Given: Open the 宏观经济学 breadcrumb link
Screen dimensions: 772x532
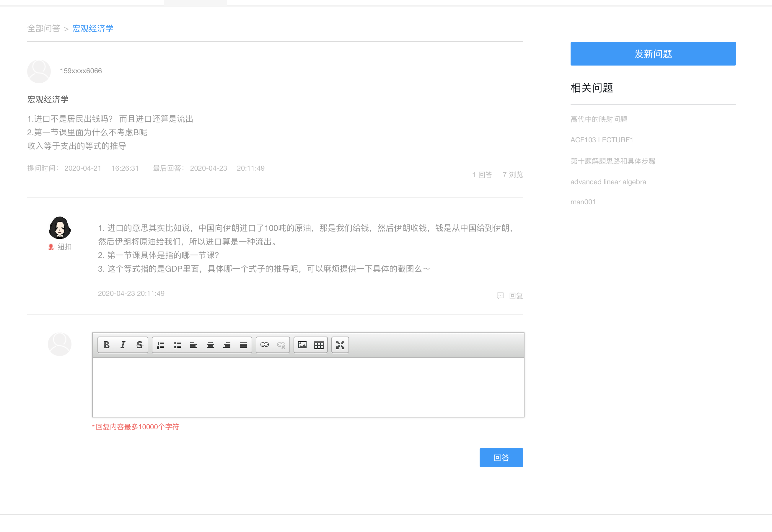Looking at the screenshot, I should coord(93,28).
